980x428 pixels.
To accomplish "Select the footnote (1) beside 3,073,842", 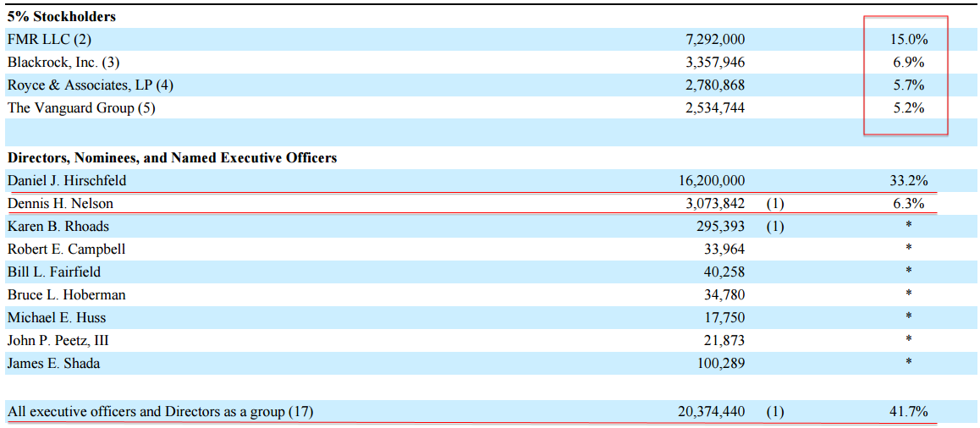I will [775, 204].
